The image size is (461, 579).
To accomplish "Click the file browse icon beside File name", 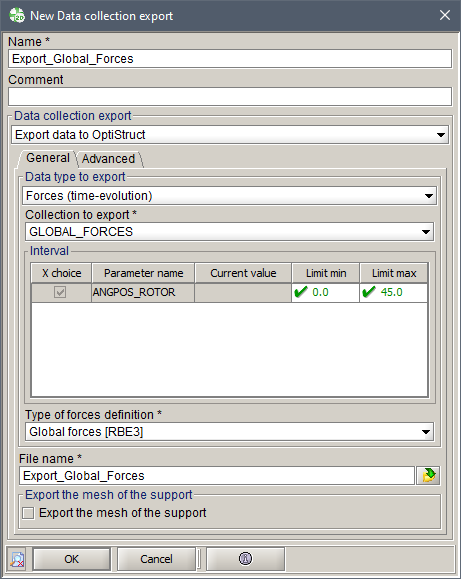I will [428, 476].
